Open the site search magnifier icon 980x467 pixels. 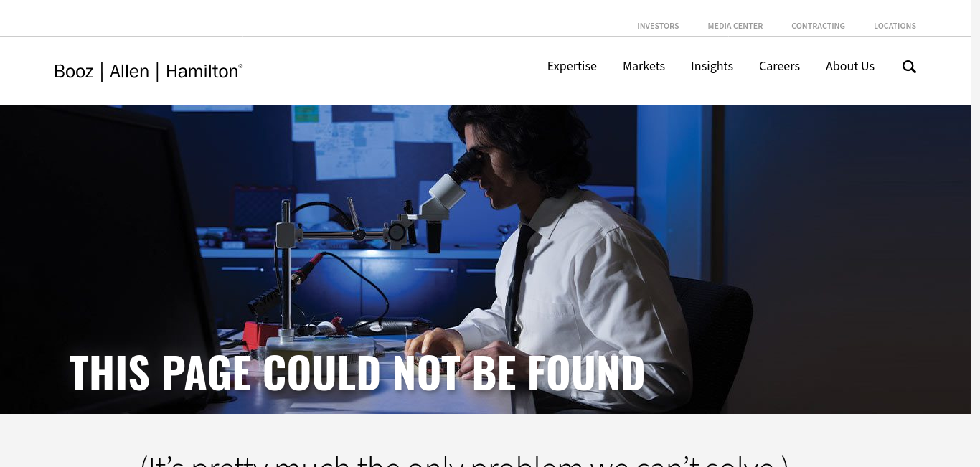point(909,67)
